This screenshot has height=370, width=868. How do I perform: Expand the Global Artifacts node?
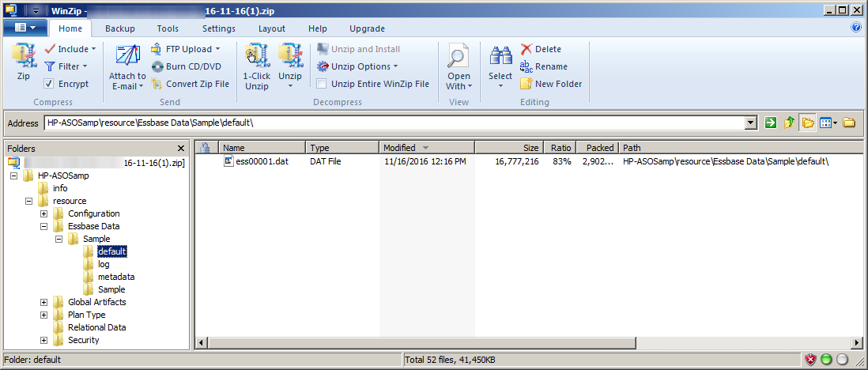coord(43,303)
